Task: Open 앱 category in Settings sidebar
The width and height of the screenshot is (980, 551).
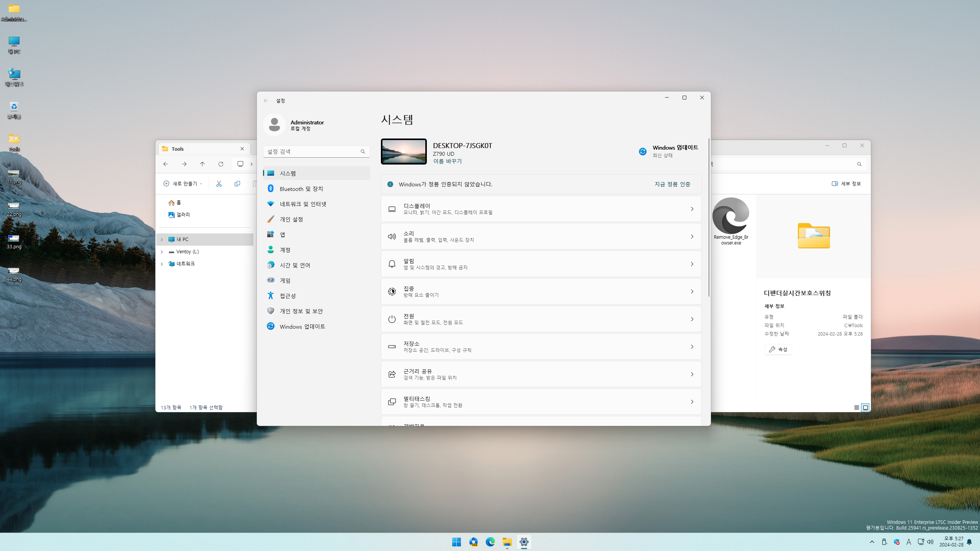Action: click(316, 235)
